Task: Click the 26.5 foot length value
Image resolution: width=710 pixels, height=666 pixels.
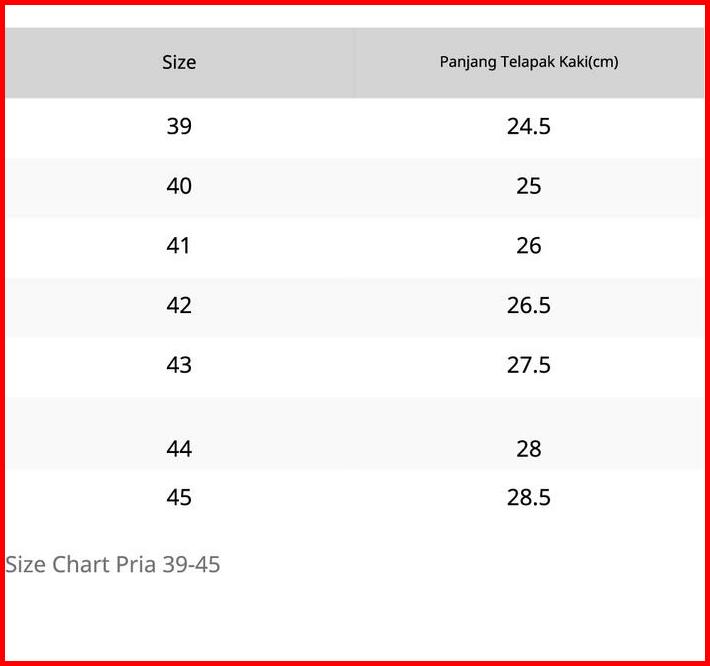Action: coord(528,305)
